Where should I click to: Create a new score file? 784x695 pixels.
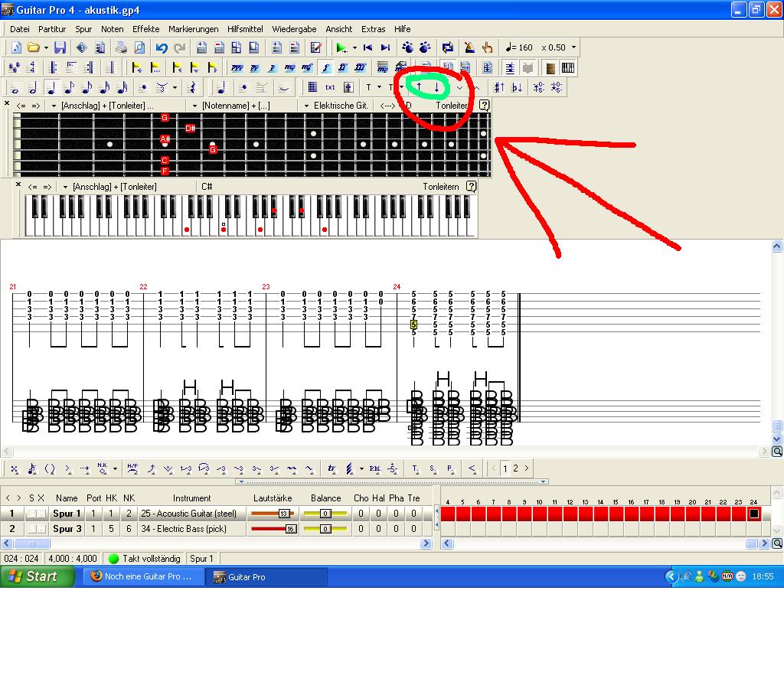(16, 47)
